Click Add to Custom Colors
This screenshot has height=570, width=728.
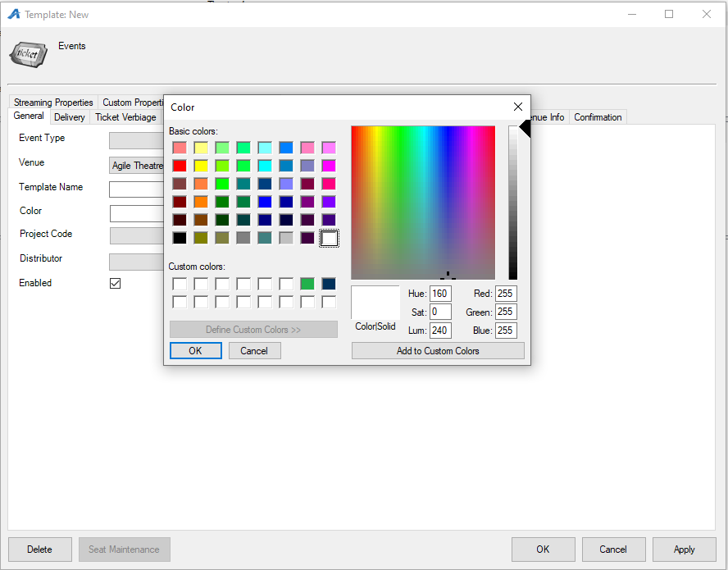click(x=438, y=351)
